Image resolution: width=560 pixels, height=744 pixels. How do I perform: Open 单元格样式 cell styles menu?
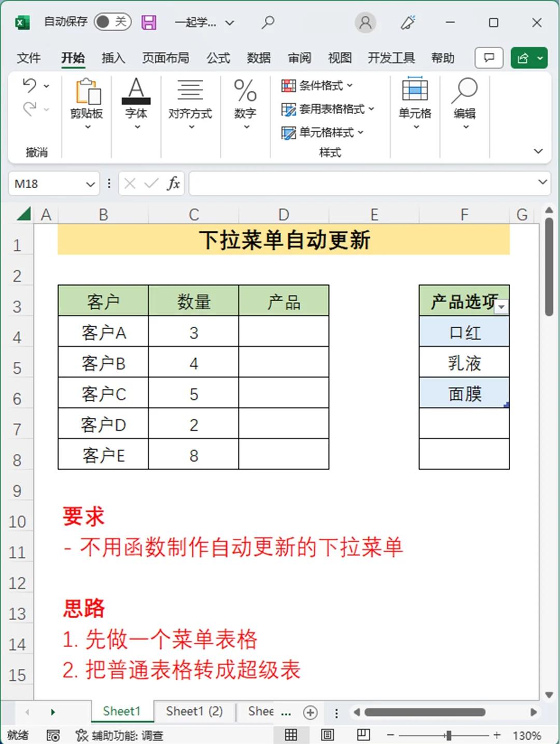(322, 133)
